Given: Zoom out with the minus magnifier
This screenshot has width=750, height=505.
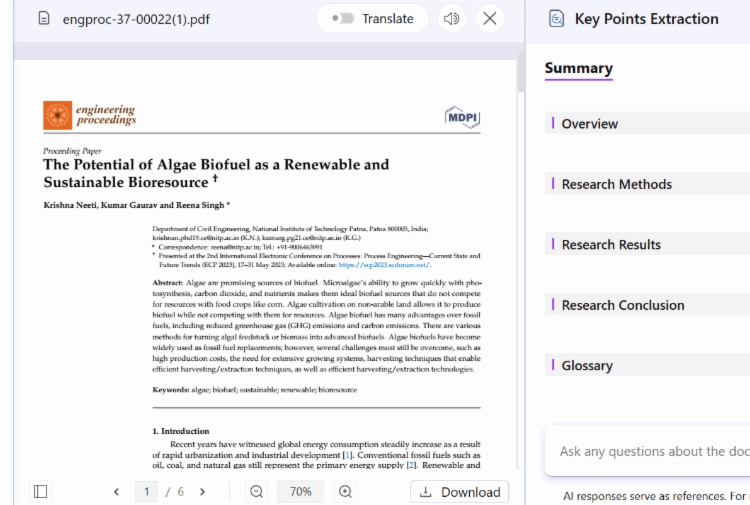Looking at the screenshot, I should point(257,492).
